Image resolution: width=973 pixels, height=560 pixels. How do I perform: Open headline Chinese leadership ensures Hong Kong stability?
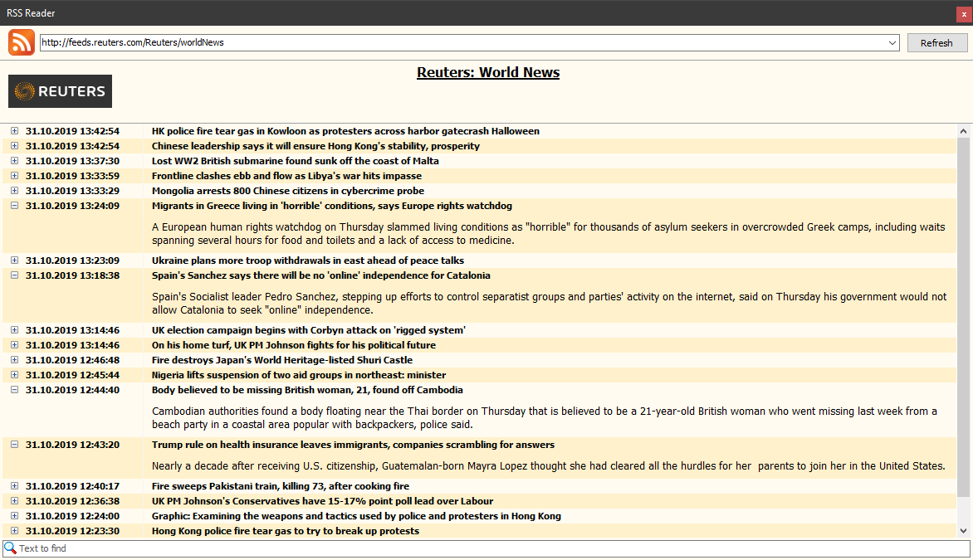tap(315, 146)
